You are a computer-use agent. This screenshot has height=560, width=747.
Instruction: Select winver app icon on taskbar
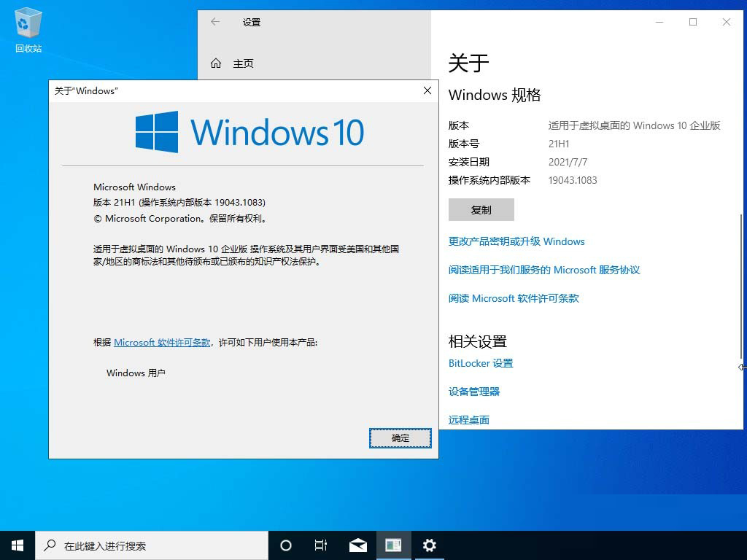[393, 545]
